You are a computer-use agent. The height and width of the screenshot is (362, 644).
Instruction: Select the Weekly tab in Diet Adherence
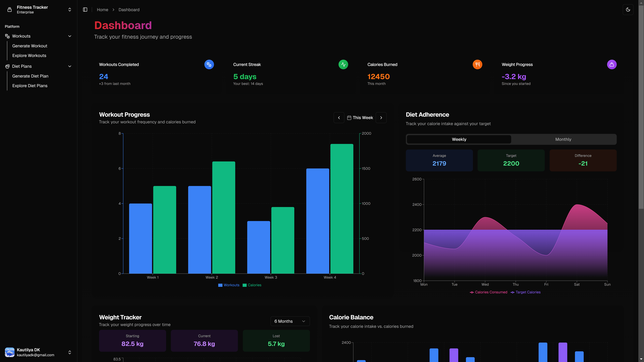click(459, 139)
